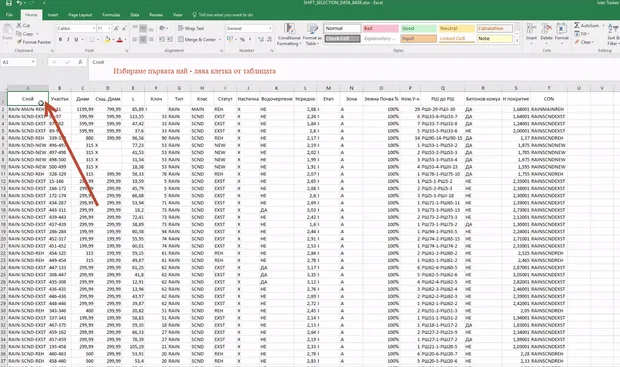
Task: Apply cell borders using the Borders icon
Action: click(92, 40)
